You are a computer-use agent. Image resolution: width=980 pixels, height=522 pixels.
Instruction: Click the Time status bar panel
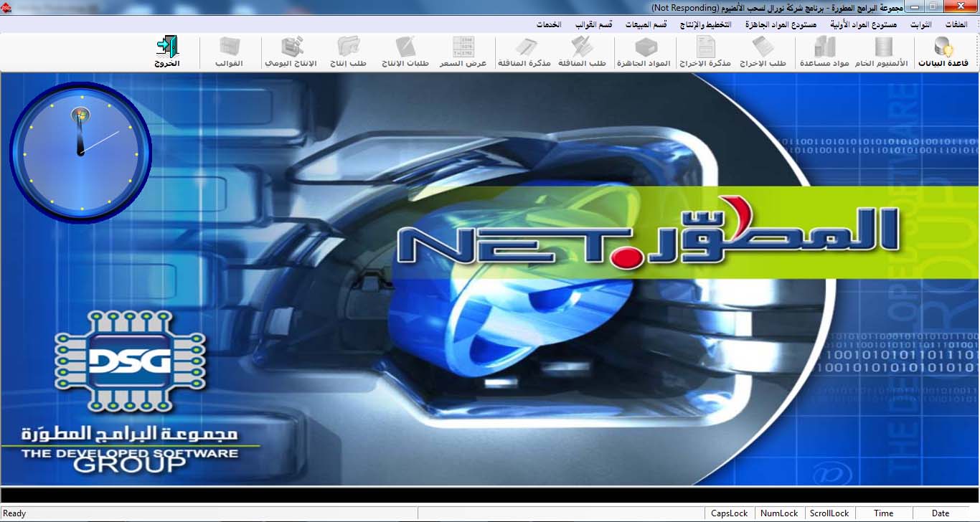(884, 513)
